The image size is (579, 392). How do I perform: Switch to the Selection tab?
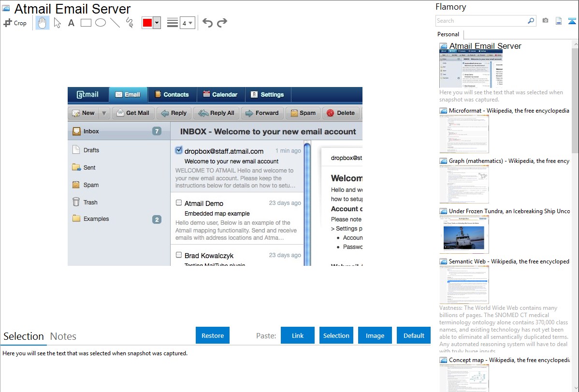pos(24,336)
